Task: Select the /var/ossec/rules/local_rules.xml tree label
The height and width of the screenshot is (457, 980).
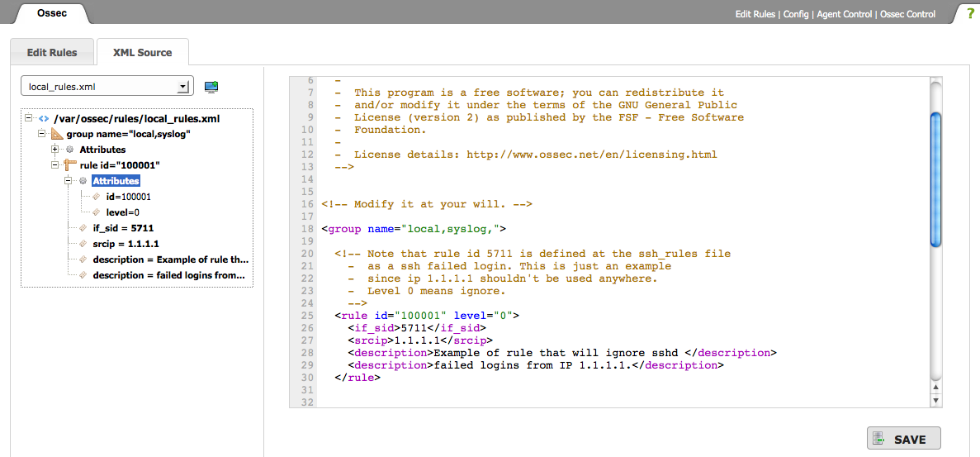Action: tap(137, 118)
